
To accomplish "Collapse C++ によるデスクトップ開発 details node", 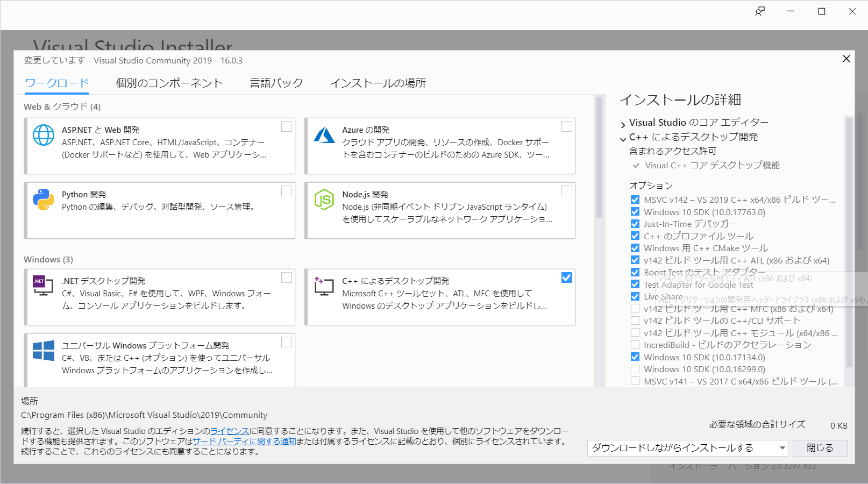I will [623, 139].
